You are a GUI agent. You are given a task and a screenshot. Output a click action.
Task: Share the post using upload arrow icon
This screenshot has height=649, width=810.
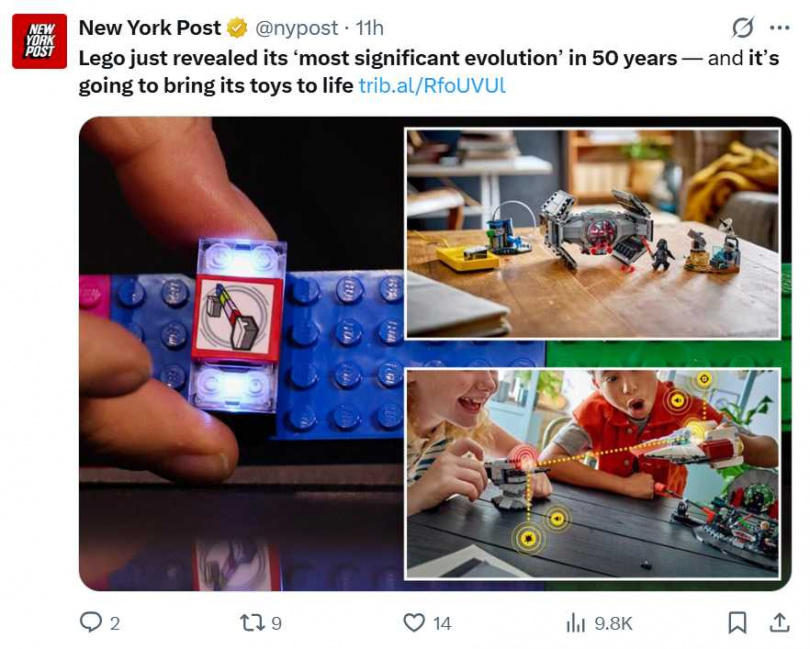pos(780,622)
